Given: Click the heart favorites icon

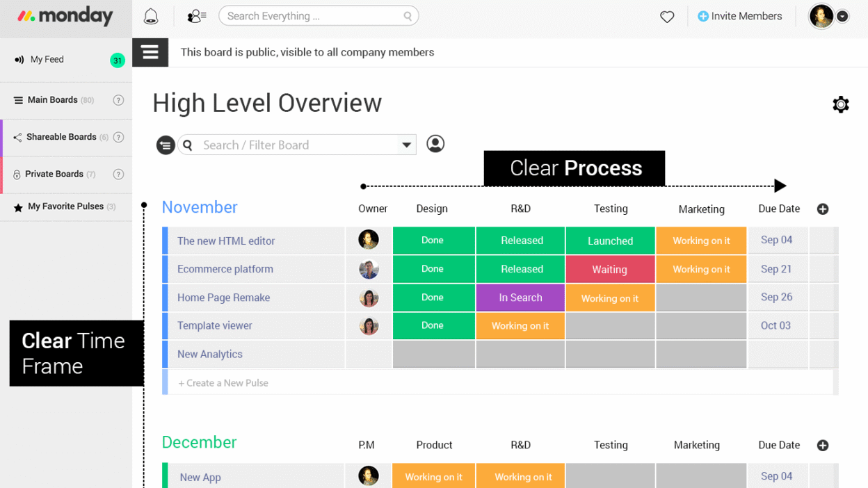Looking at the screenshot, I should click(x=667, y=17).
